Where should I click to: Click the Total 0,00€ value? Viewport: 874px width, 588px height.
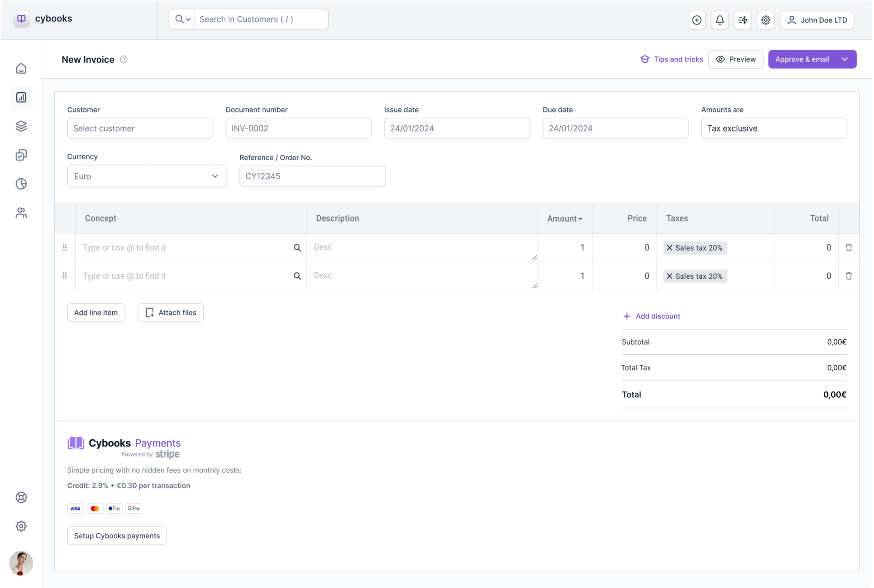point(835,395)
